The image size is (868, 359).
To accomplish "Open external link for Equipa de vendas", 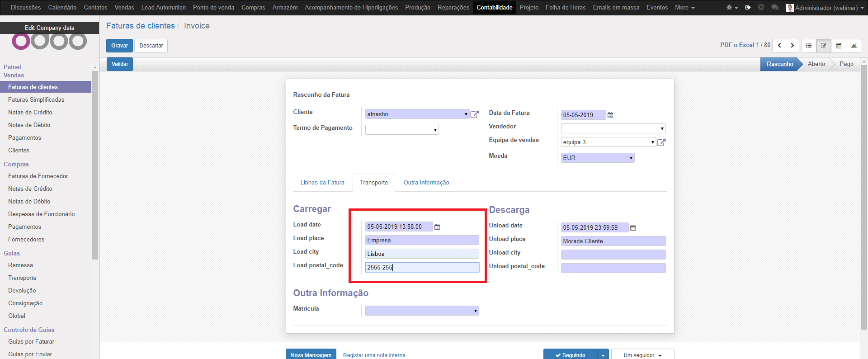I will coord(661,142).
